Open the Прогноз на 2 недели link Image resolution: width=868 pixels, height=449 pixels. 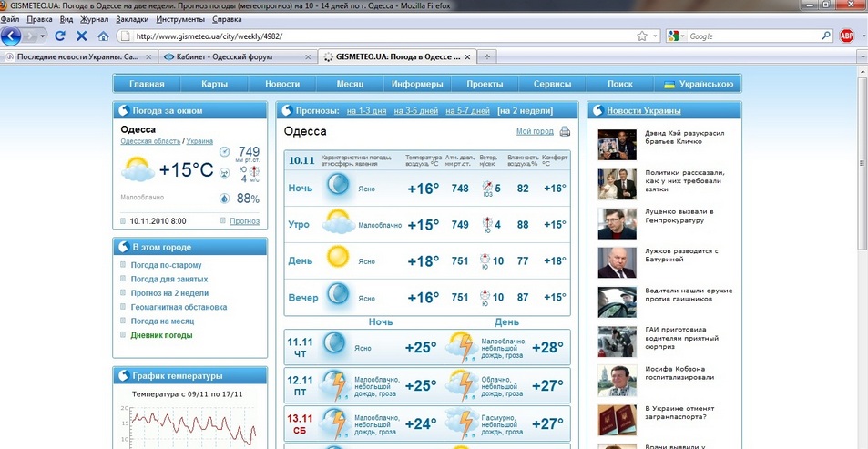(x=169, y=293)
